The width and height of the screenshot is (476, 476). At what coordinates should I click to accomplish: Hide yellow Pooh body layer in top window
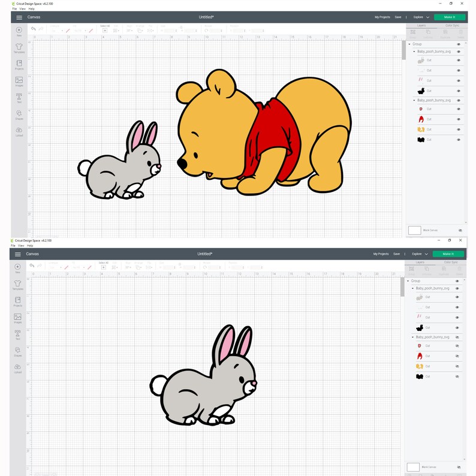459,129
